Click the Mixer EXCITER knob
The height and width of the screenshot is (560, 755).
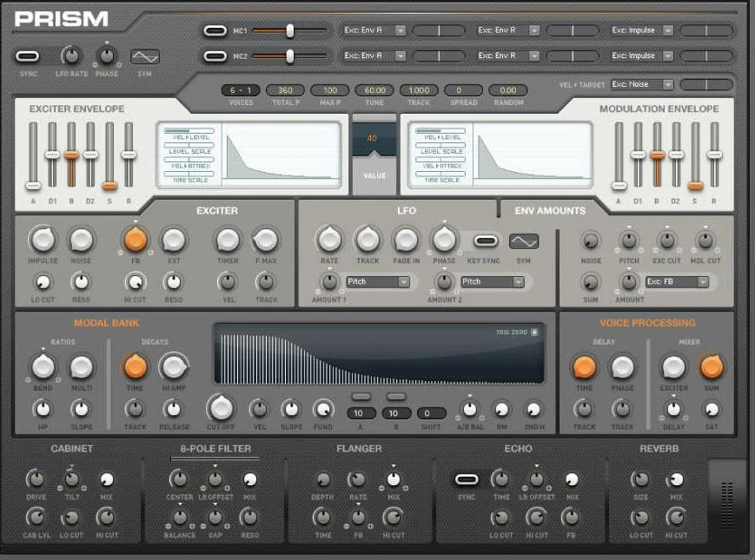click(673, 367)
